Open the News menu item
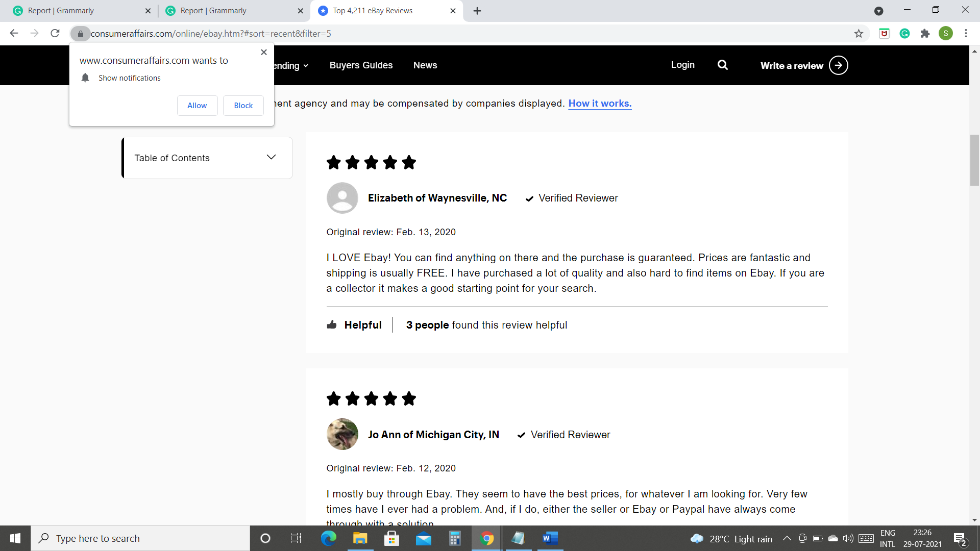The height and width of the screenshot is (551, 980). 425,65
